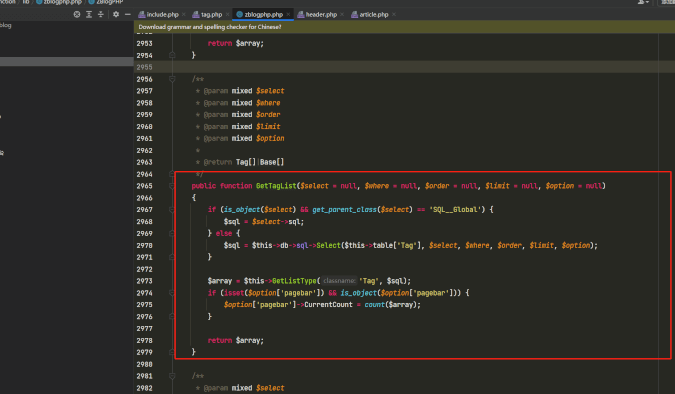Click the Collapse All icon in project panel
The image size is (675, 394).
click(101, 14)
